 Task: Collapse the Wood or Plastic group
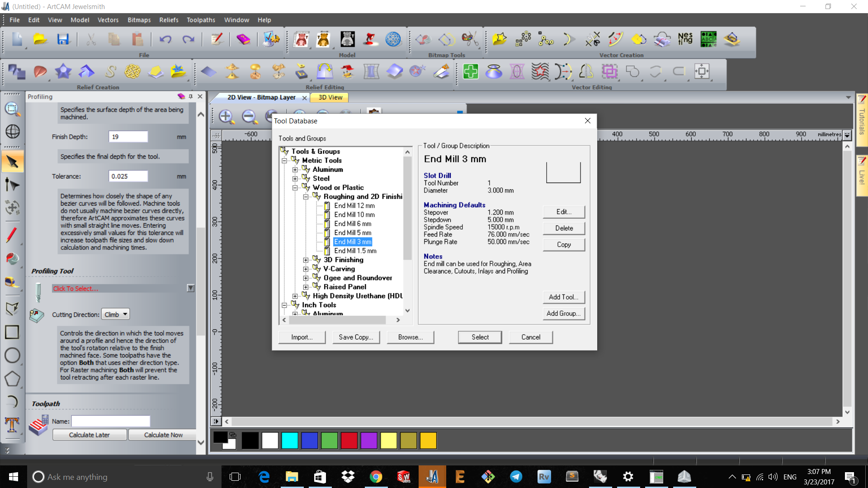pyautogui.click(x=295, y=188)
